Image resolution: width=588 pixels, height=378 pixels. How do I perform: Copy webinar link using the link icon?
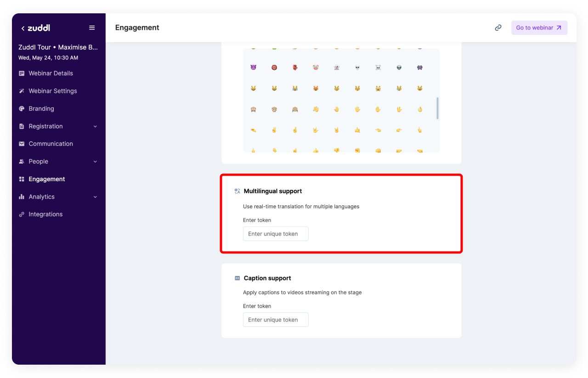(x=498, y=28)
